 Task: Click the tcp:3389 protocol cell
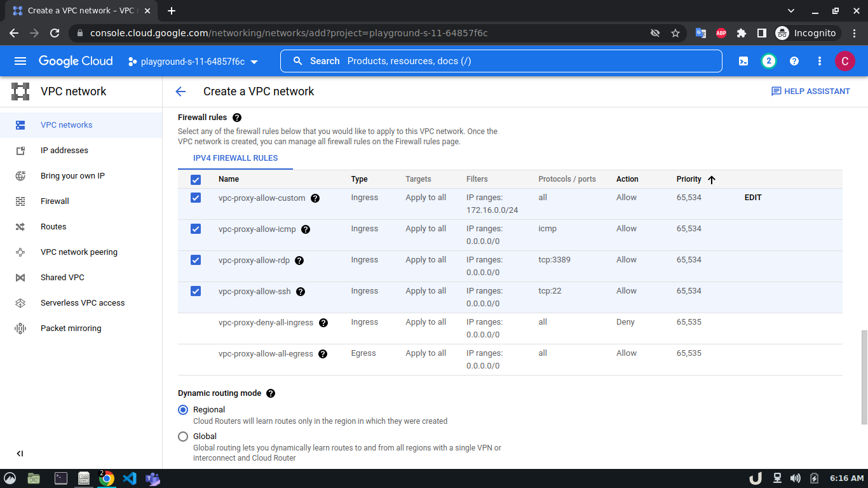555,260
